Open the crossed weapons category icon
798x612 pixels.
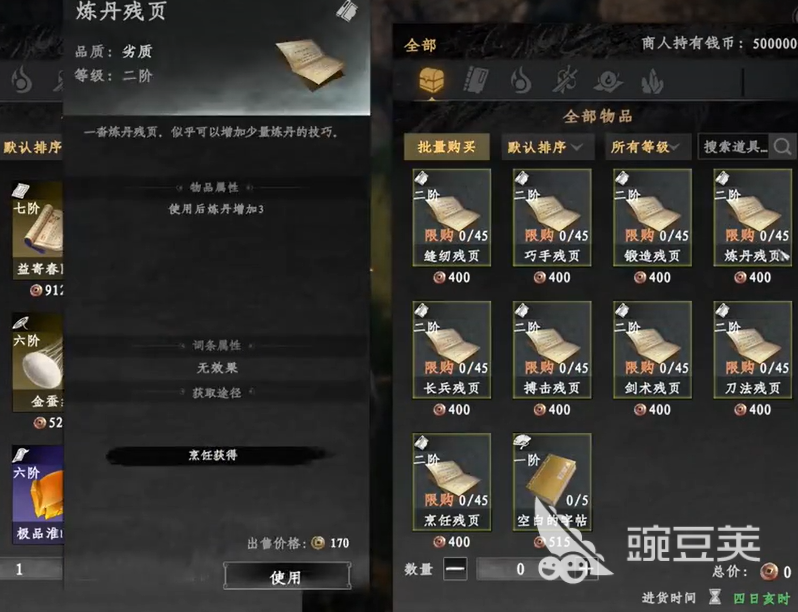point(564,81)
